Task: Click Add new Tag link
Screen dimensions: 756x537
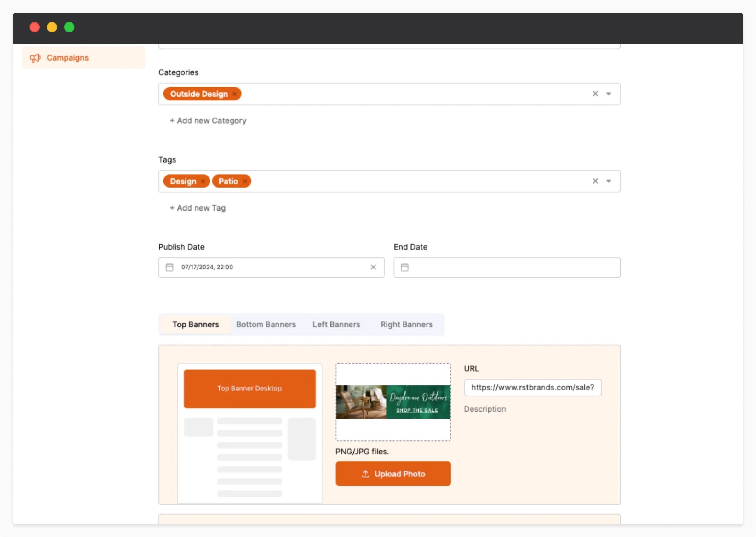Action: (x=198, y=208)
